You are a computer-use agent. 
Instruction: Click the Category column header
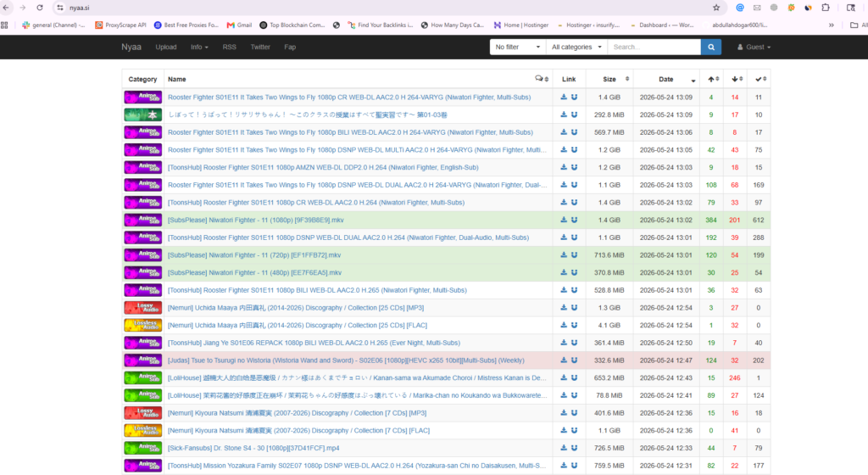click(x=142, y=79)
